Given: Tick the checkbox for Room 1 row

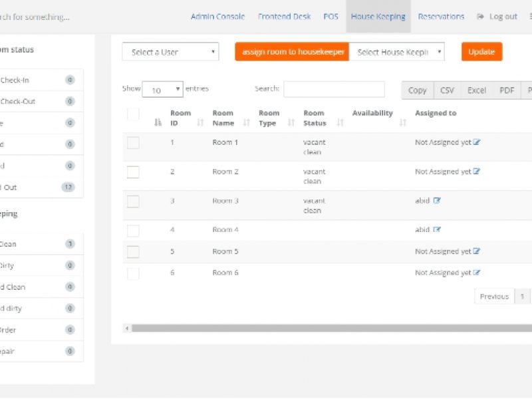Looking at the screenshot, I should point(133,142).
